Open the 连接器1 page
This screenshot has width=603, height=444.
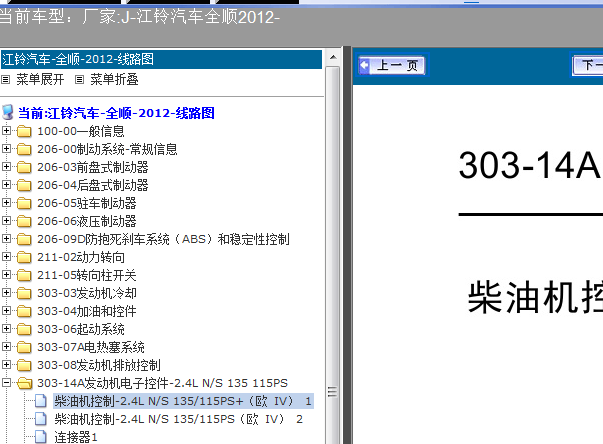click(x=76, y=437)
